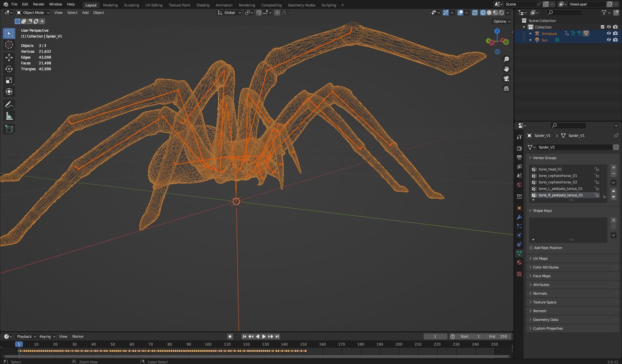Toggle Armature render camera icon
The height and width of the screenshot is (364, 622).
coord(615,33)
